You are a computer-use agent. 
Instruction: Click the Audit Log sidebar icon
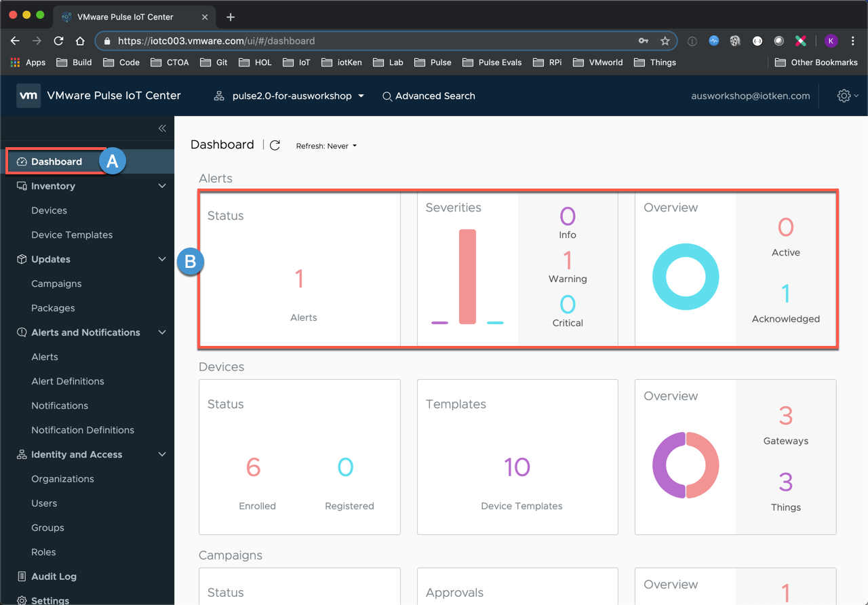(22, 577)
